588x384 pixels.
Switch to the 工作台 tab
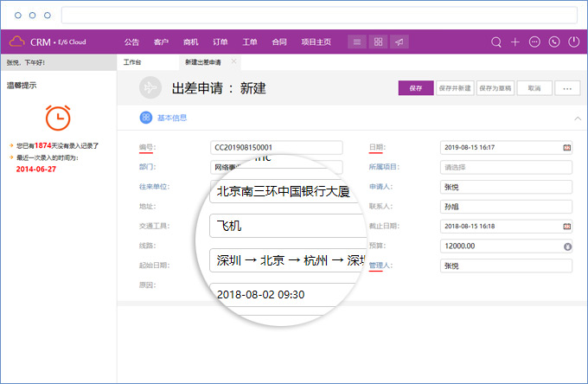point(132,62)
